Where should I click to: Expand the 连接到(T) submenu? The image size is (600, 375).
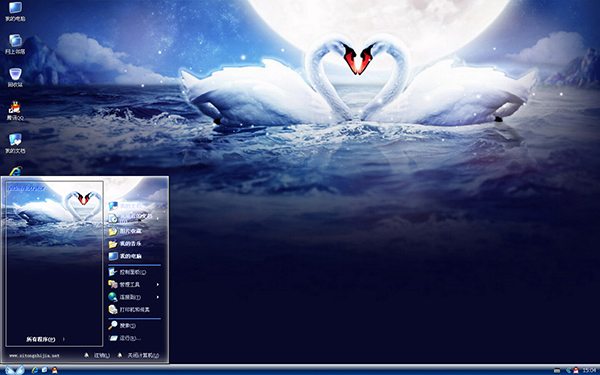[x=134, y=297]
